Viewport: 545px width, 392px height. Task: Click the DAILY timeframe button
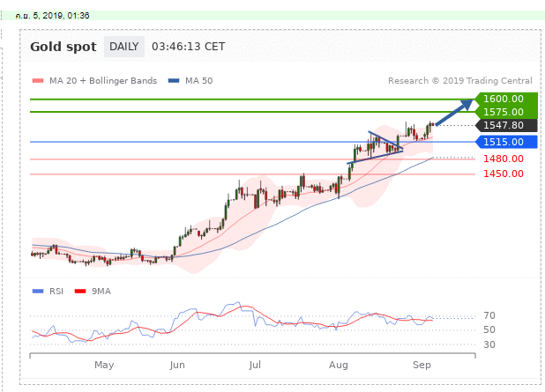(x=124, y=47)
